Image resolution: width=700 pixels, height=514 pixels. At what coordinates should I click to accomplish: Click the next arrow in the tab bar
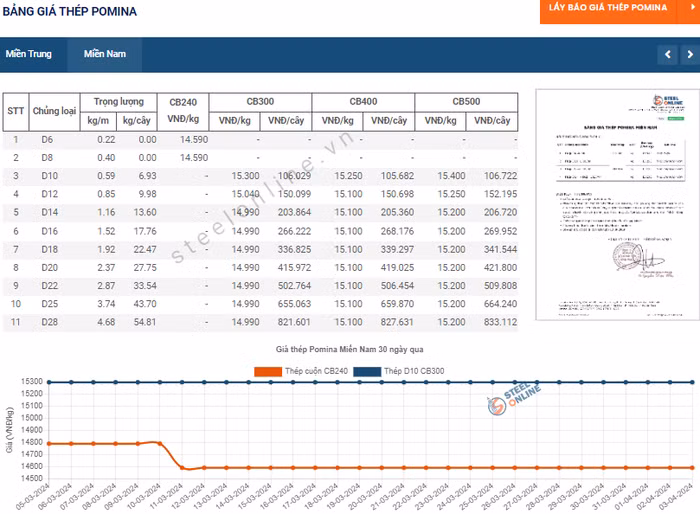pyautogui.click(x=689, y=54)
